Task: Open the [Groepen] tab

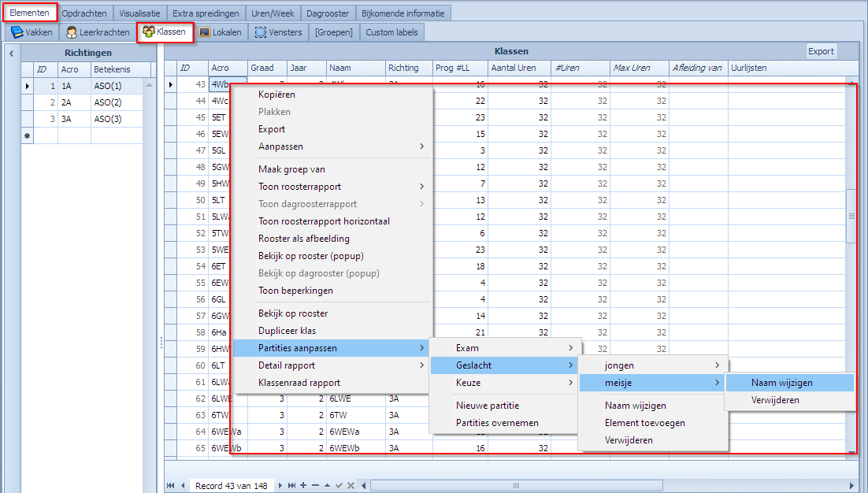Action: coord(334,32)
